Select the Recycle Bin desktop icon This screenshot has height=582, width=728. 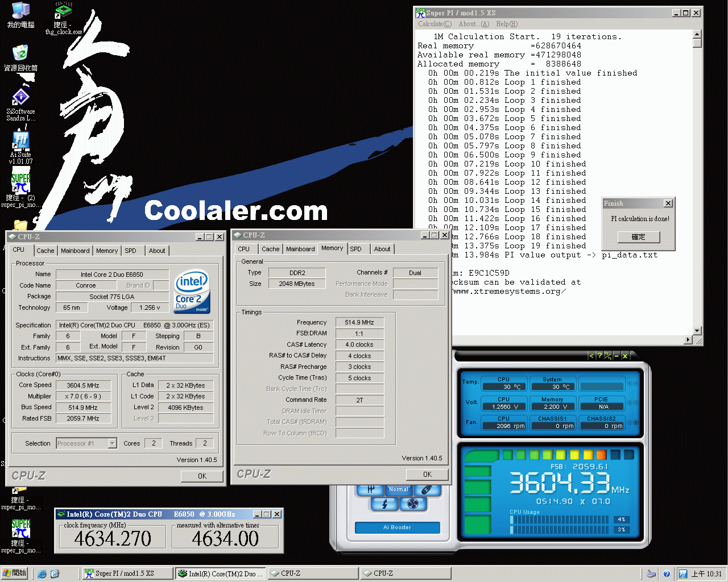20,57
